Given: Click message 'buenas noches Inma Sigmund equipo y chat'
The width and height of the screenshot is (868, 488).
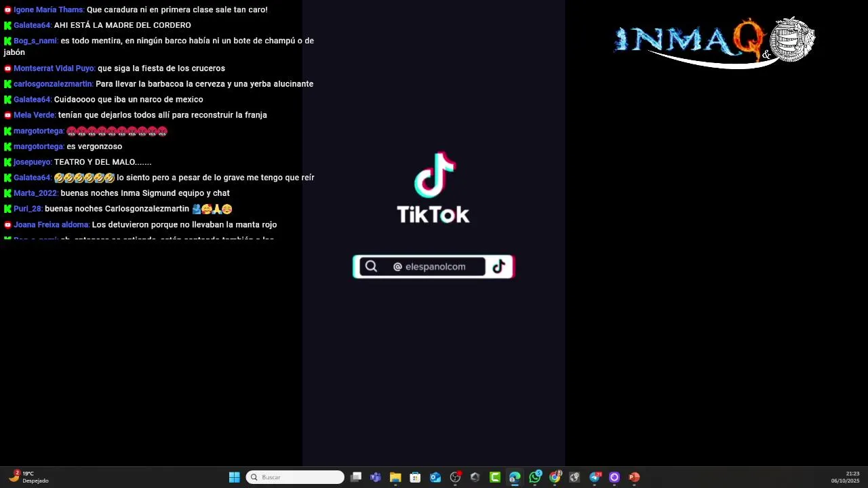Looking at the screenshot, I should pos(145,193).
